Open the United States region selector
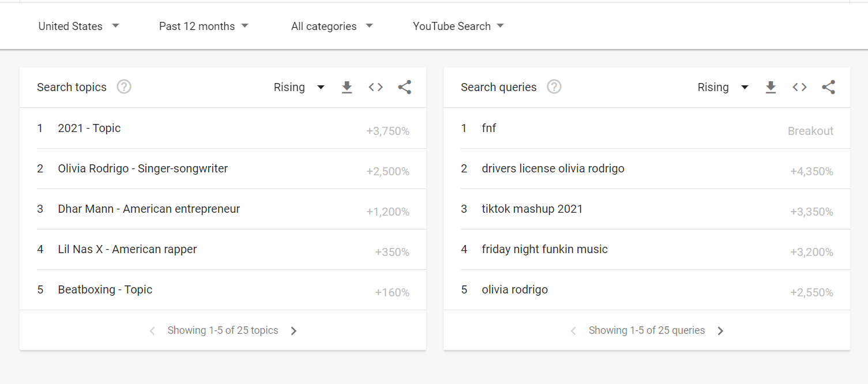Viewport: 868px width, 384px height. click(x=79, y=26)
